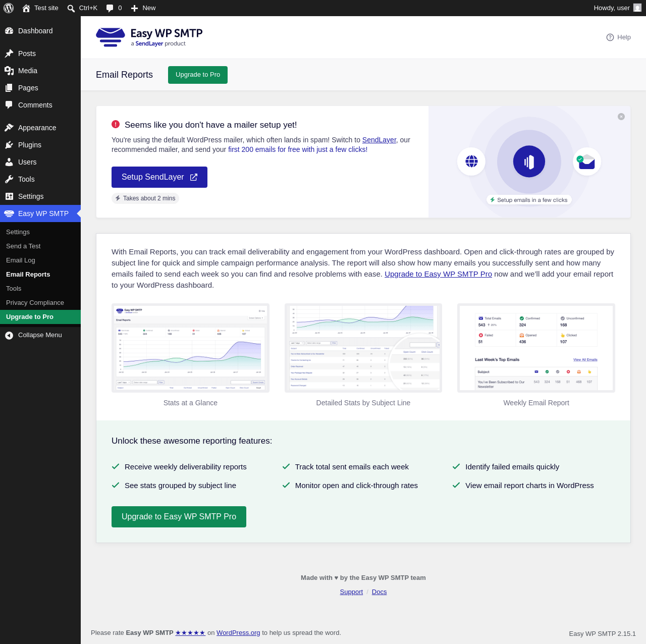
Task: Open the WordPress logo menu
Action: pos(9,8)
